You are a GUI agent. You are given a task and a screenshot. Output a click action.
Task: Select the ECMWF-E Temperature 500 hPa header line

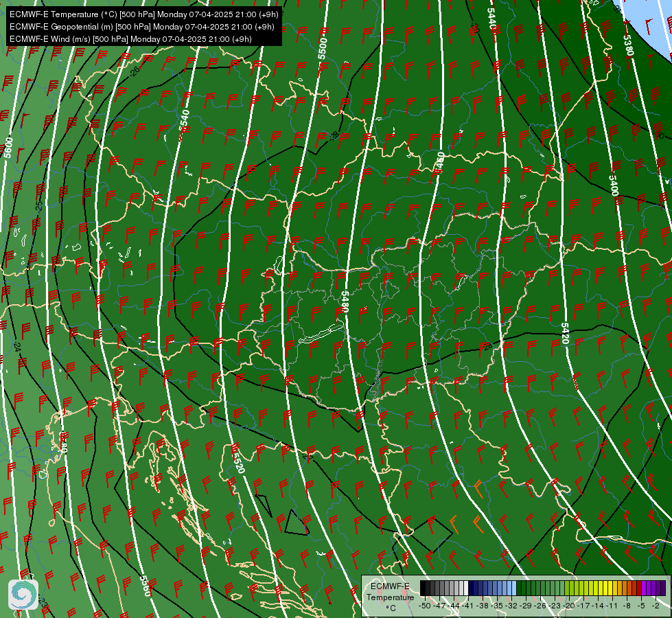coord(144,14)
